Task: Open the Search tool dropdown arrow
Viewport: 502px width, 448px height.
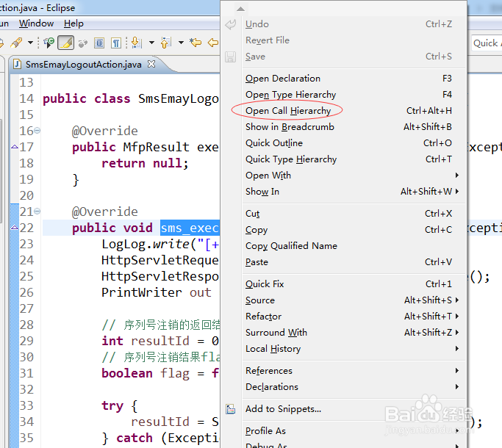Action: [x=30, y=43]
